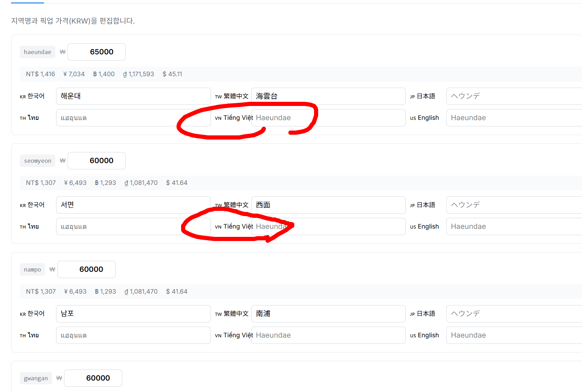
Task: Click the seomyeon price field showing 60000
Action: pos(97,161)
